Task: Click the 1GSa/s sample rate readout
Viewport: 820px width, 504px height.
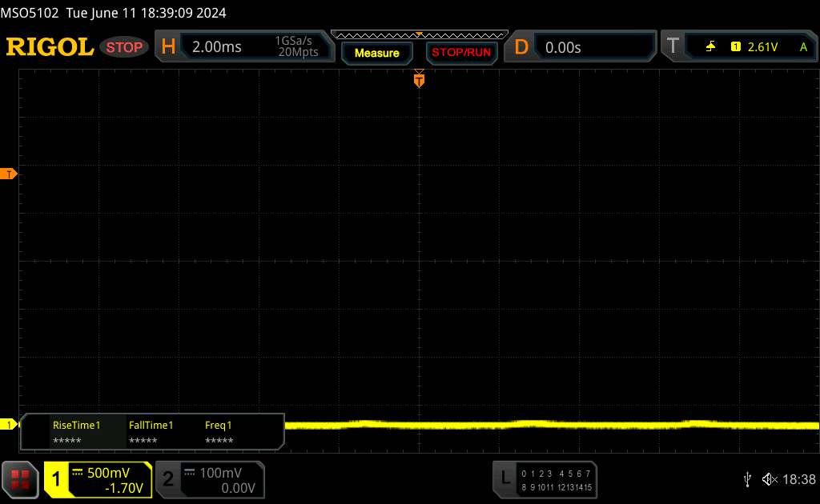Action: pos(293,41)
